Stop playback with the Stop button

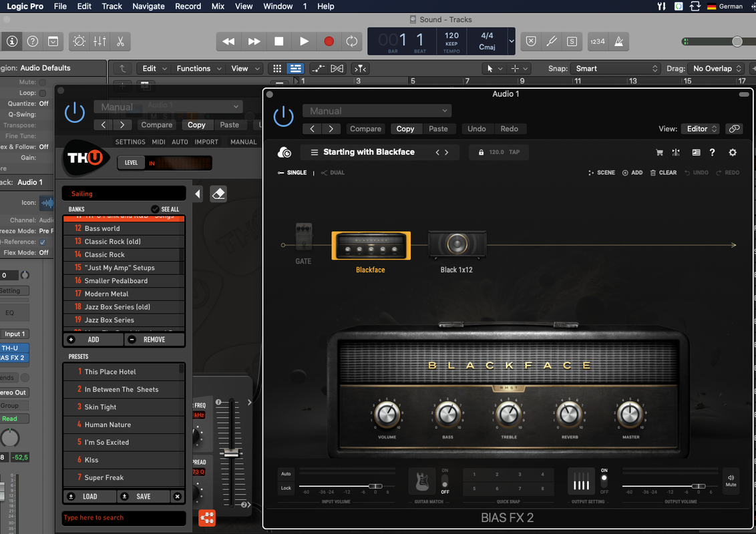(x=278, y=41)
